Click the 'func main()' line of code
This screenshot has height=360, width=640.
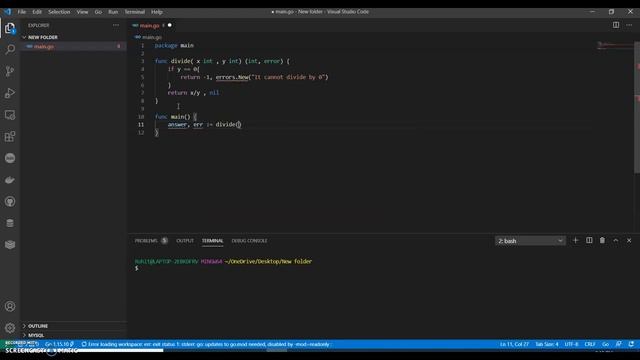176,117
